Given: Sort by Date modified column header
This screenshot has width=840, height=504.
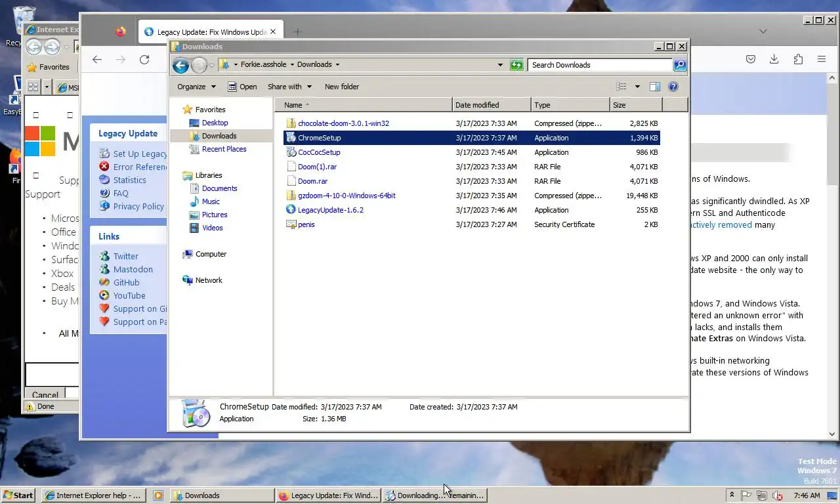Looking at the screenshot, I should 492,105.
